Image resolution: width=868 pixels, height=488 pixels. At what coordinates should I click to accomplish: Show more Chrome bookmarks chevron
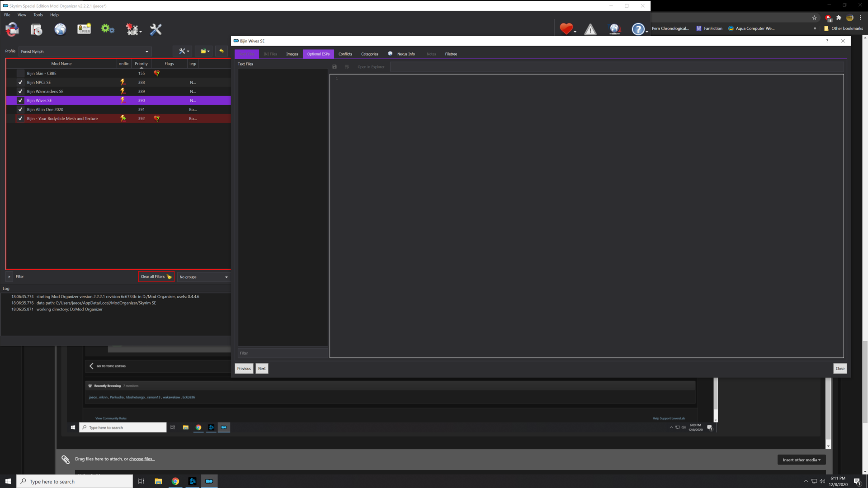point(815,28)
